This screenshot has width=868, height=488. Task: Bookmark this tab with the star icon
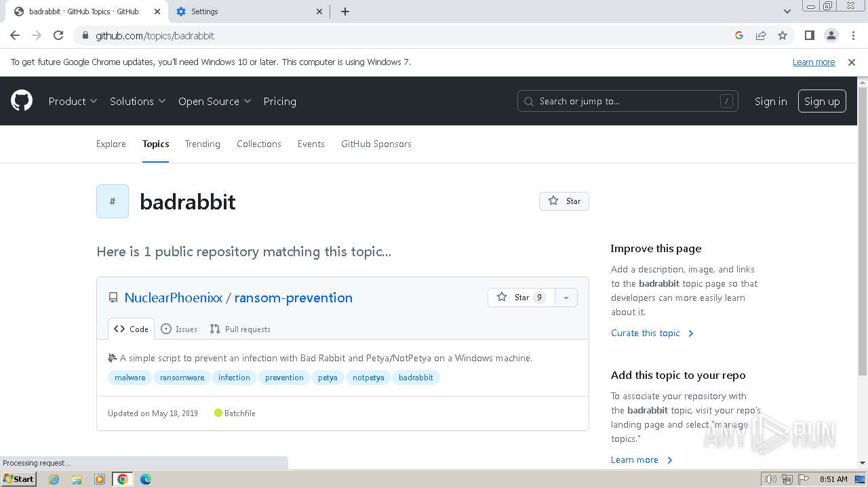point(783,35)
